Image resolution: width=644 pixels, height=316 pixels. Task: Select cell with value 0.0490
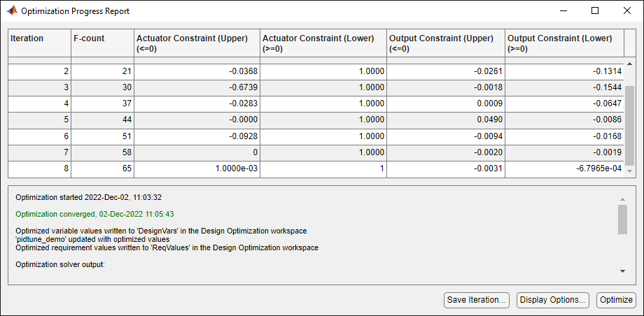tap(446, 120)
